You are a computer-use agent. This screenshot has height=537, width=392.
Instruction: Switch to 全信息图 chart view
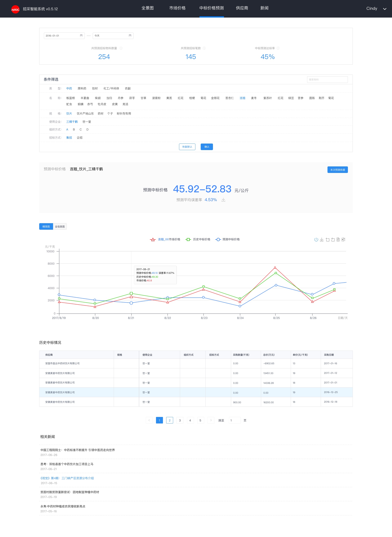[60, 227]
